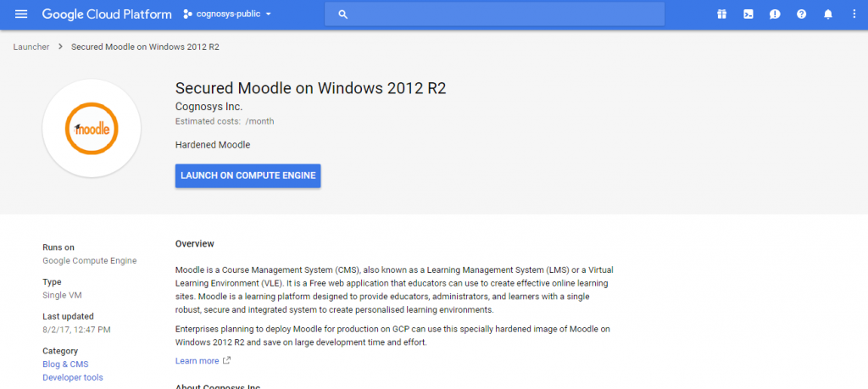Click the Moodle logo thumbnail

pyautogui.click(x=92, y=128)
